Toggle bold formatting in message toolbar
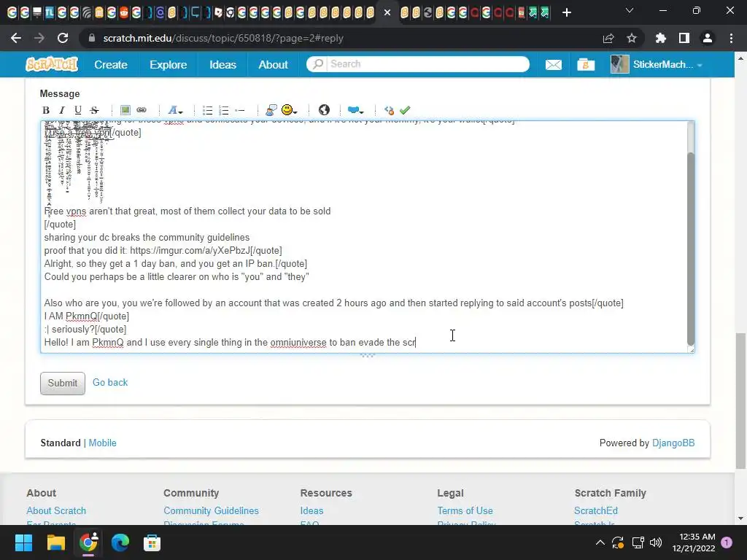Image resolution: width=747 pixels, height=560 pixels. 46,111
